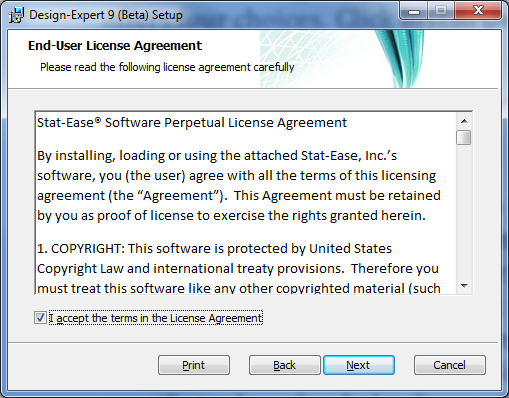509x398 pixels.
Task: Click the 'End-User License Agreement' heading
Action: (x=115, y=46)
